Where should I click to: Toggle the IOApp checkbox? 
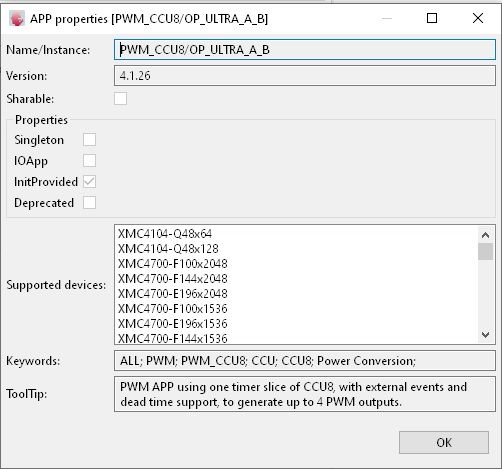click(x=89, y=161)
